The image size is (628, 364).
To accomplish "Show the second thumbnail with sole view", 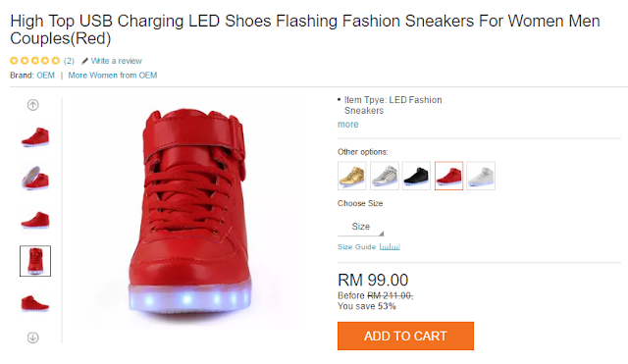I will (35, 179).
